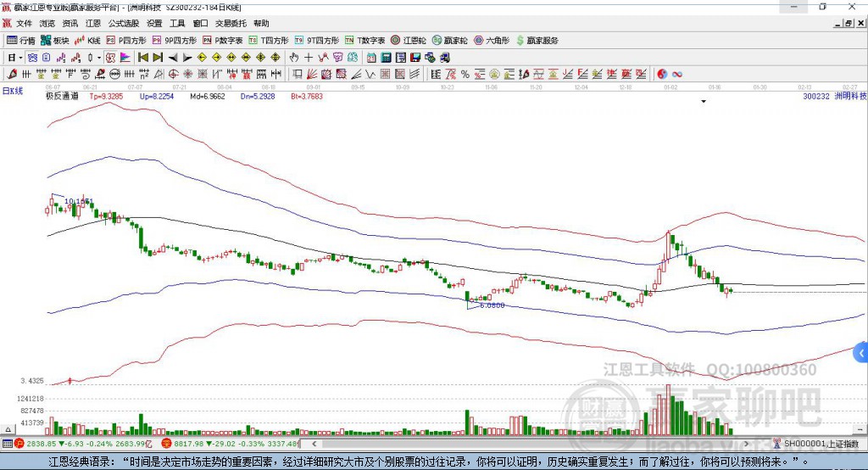Click the 深 Shenzhen index status icon
Image resolution: width=868 pixels, height=470 pixels.
pyautogui.click(x=167, y=444)
